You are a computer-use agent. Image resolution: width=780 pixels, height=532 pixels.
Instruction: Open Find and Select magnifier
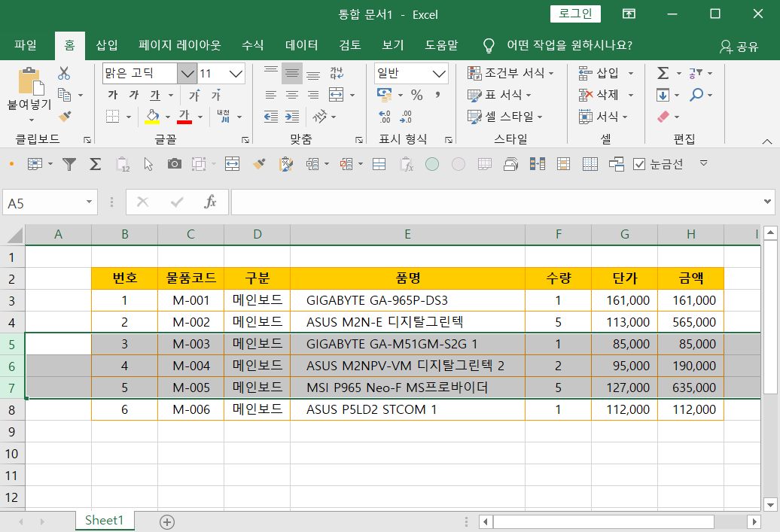[x=696, y=95]
